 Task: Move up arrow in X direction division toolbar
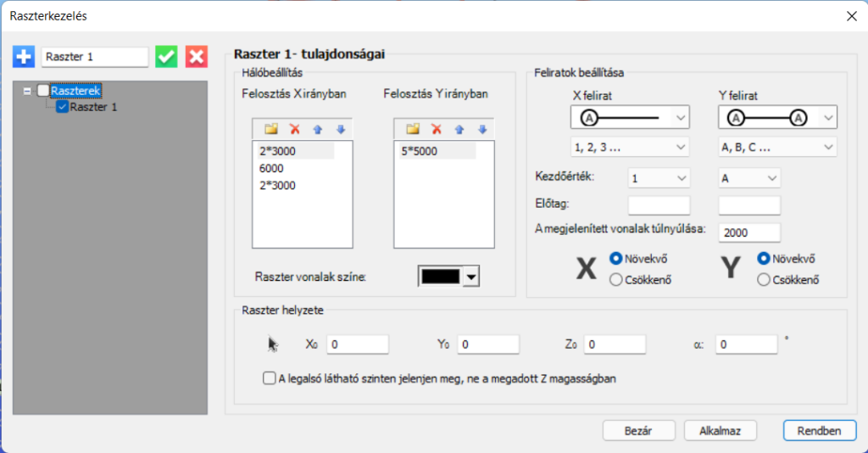[x=318, y=129]
